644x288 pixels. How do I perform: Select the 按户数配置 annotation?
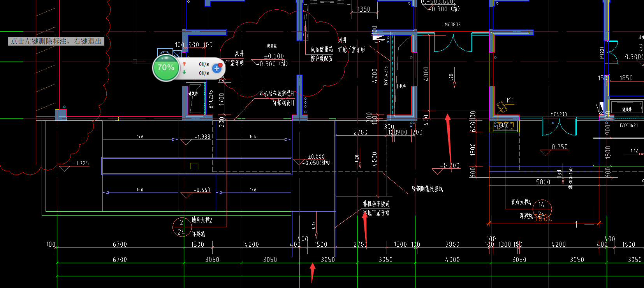(322, 58)
